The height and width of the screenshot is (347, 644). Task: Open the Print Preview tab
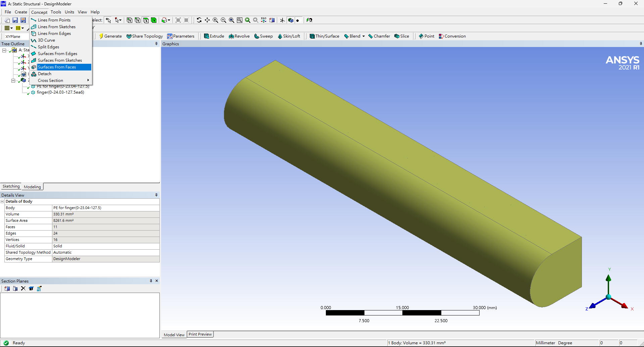[x=200, y=334]
